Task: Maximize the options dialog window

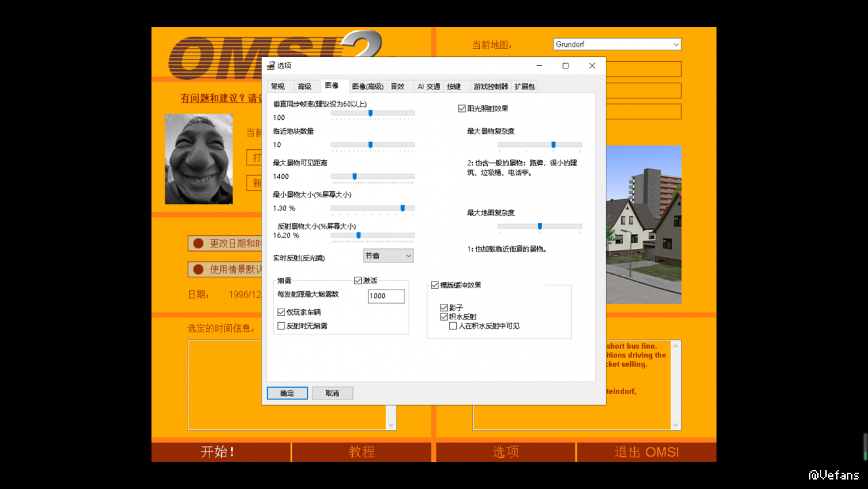Action: coord(565,66)
